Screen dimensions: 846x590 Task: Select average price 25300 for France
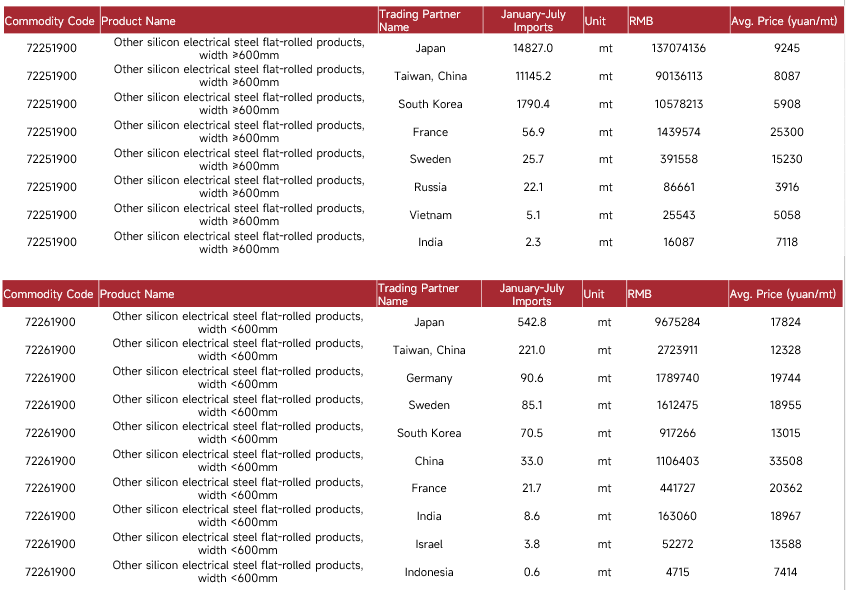point(787,132)
